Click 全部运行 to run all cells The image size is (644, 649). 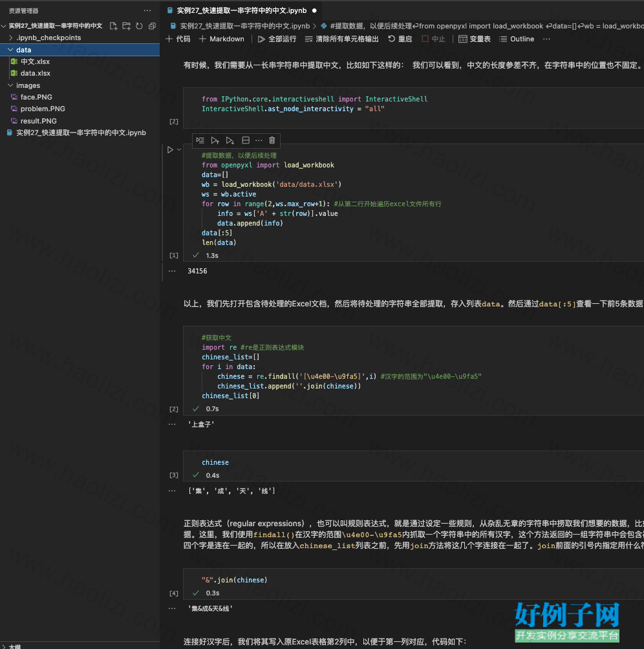click(277, 39)
